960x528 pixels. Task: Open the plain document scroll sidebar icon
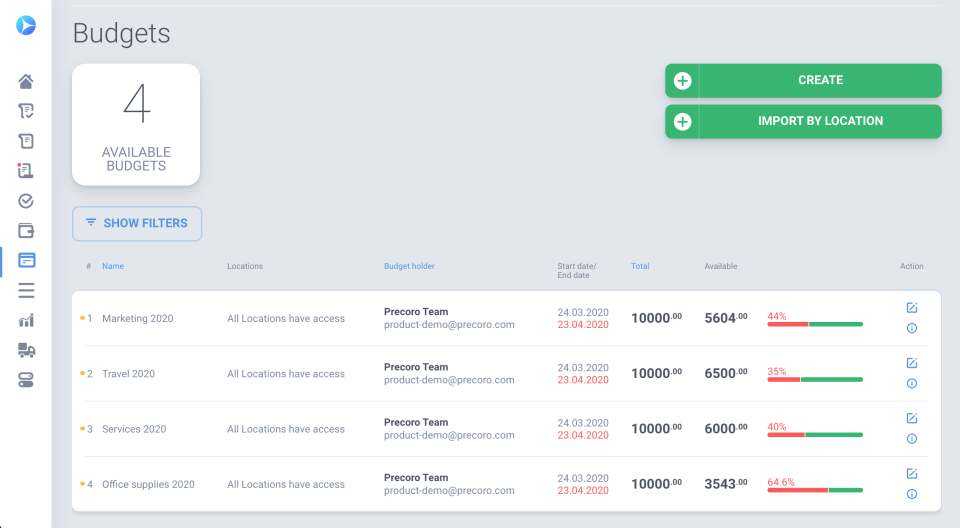(26, 141)
